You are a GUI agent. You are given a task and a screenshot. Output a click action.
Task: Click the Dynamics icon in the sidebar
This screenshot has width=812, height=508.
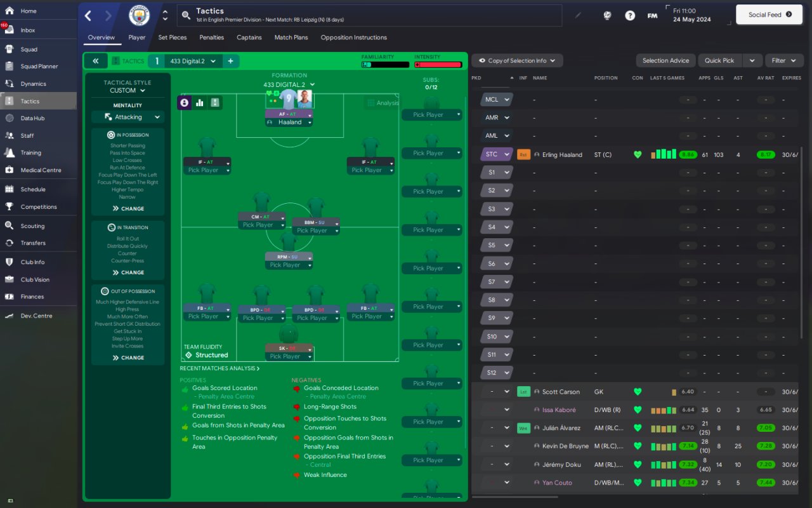[9, 84]
